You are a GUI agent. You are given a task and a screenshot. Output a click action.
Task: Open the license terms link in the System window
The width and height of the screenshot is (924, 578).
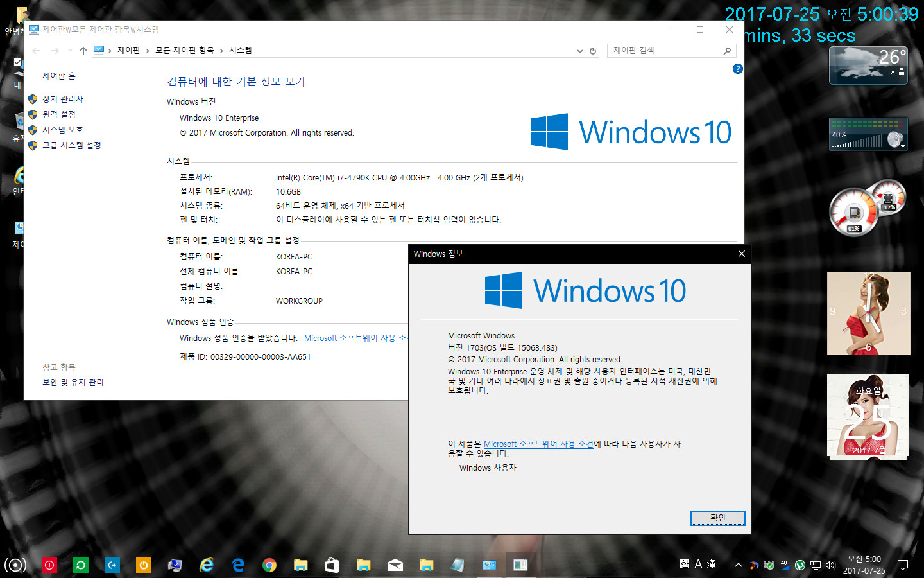tap(356, 338)
